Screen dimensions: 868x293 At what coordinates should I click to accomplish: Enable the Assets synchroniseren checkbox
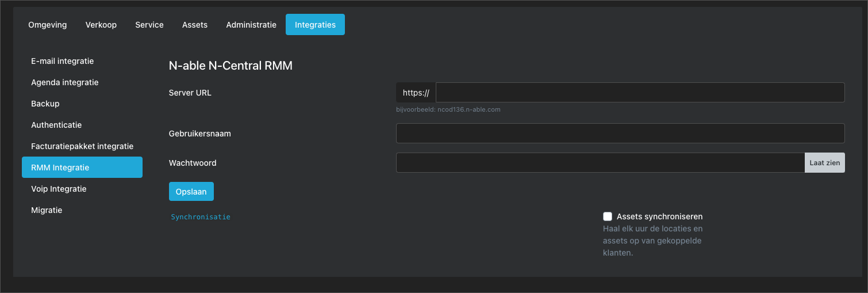tap(608, 216)
